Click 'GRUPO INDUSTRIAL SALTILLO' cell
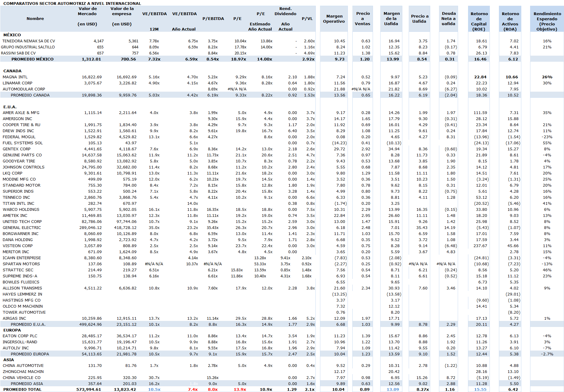The image size is (564, 392). click(x=28, y=47)
